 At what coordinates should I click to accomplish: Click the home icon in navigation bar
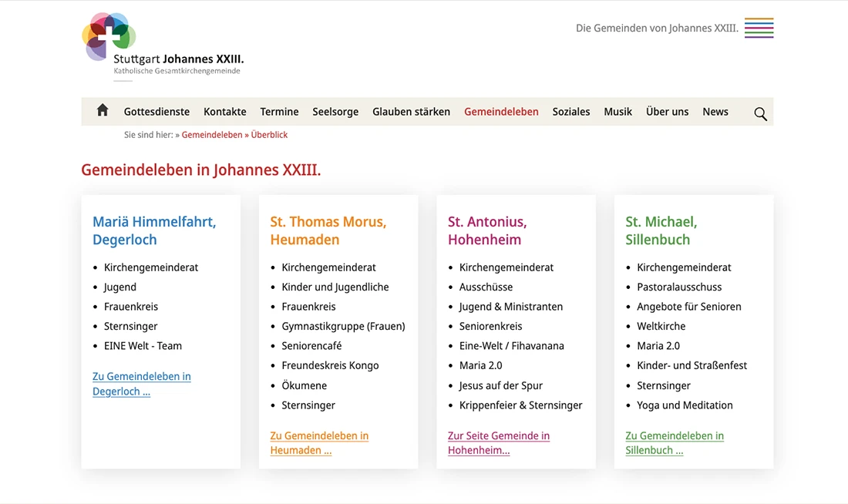pos(103,110)
